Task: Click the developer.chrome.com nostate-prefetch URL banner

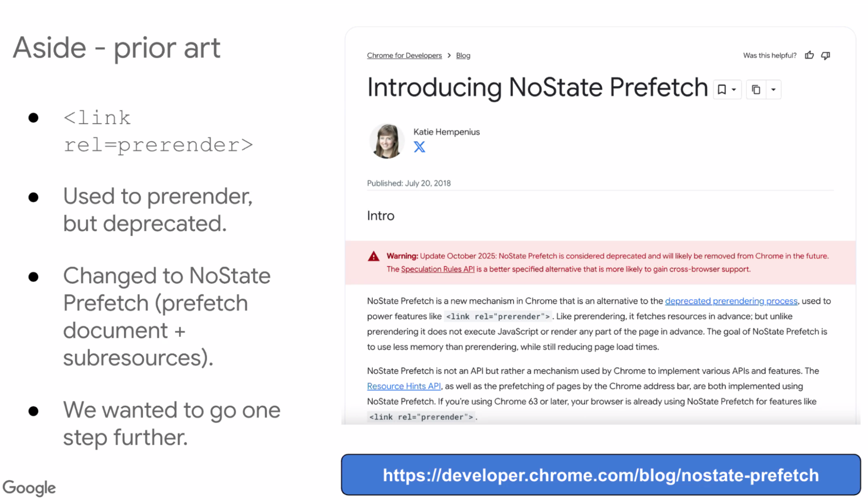Action: 601,475
